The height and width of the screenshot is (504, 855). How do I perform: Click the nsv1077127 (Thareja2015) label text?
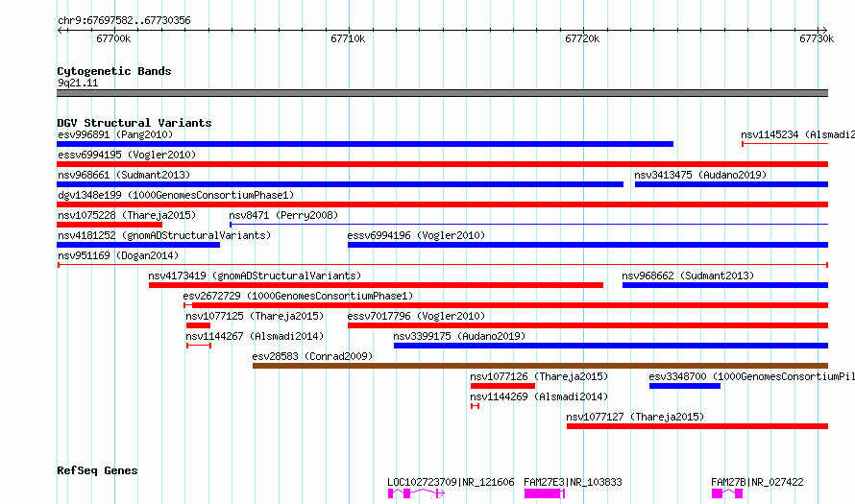click(635, 417)
